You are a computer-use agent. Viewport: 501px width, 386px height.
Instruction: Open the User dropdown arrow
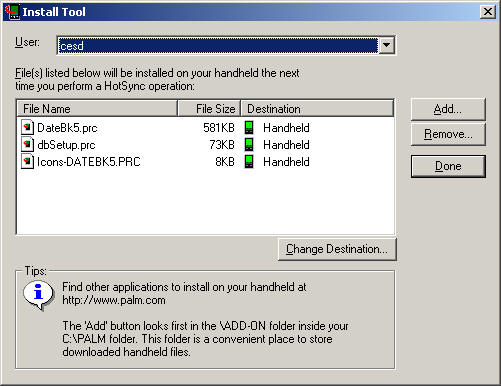click(387, 45)
